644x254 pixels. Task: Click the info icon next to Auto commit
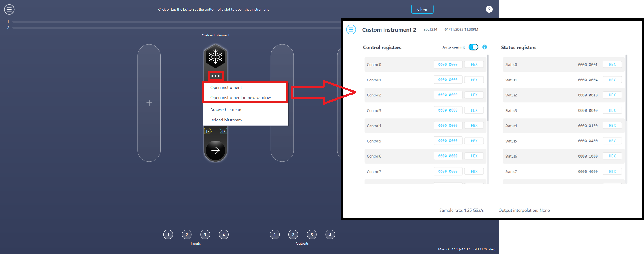coord(484,47)
